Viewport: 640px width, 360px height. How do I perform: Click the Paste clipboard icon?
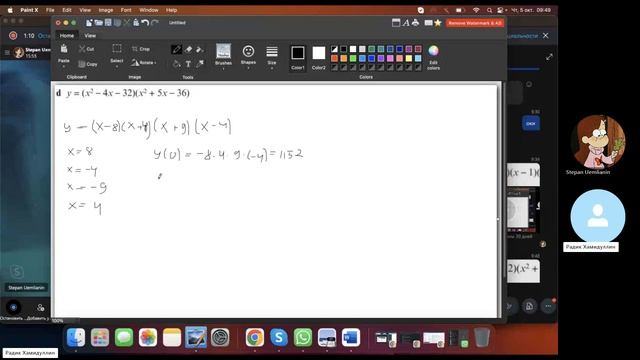click(64, 49)
